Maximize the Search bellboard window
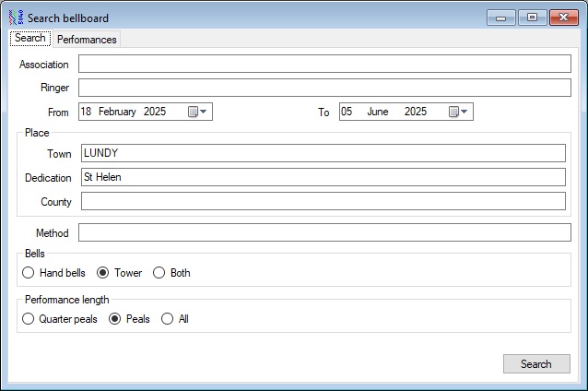588x391 pixels. (532, 18)
